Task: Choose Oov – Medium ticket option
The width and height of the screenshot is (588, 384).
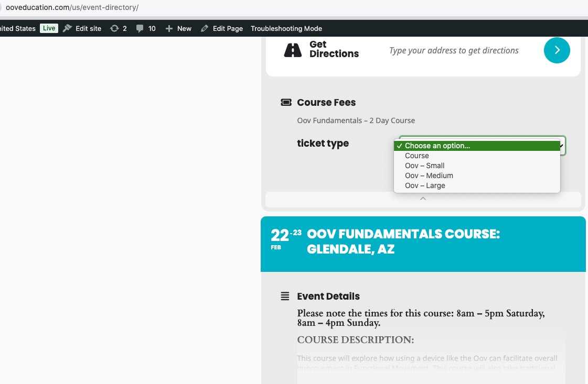Action: coord(477,175)
